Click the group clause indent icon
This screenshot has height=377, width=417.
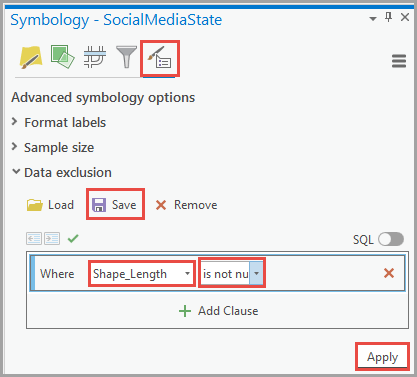tap(52, 239)
